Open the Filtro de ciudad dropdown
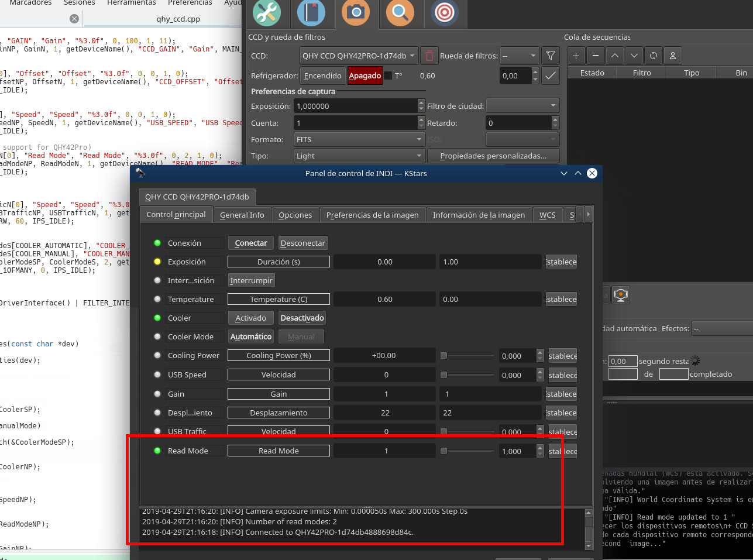 (522, 106)
